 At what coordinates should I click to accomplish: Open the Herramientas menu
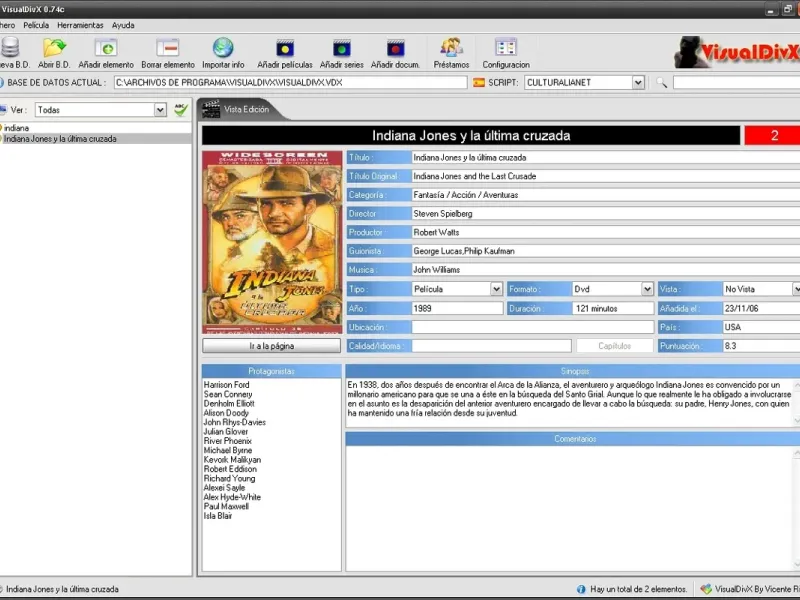tap(79, 25)
